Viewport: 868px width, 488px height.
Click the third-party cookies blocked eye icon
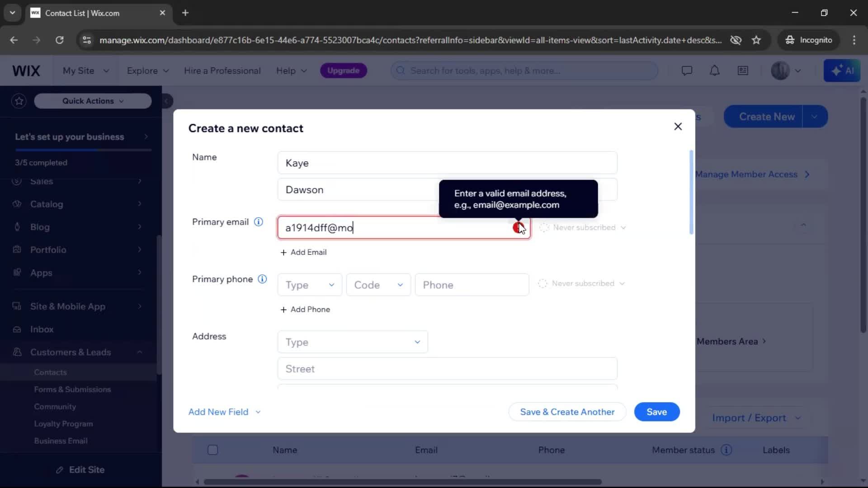[x=736, y=40]
